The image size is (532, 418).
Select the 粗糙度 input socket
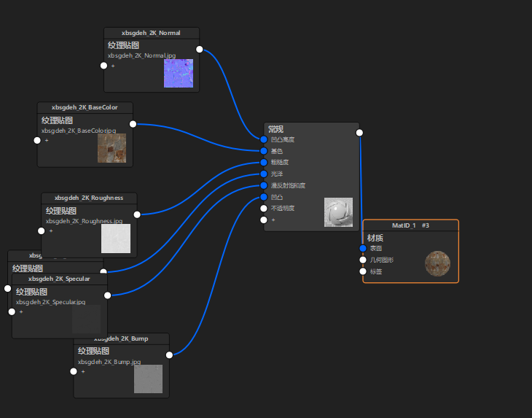point(264,162)
